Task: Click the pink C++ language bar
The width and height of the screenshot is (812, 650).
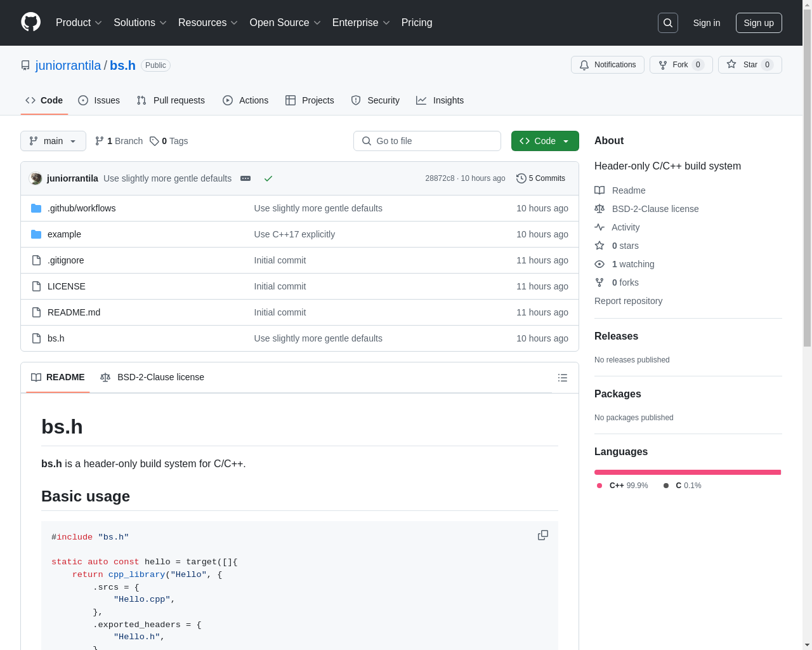Action: click(x=688, y=472)
